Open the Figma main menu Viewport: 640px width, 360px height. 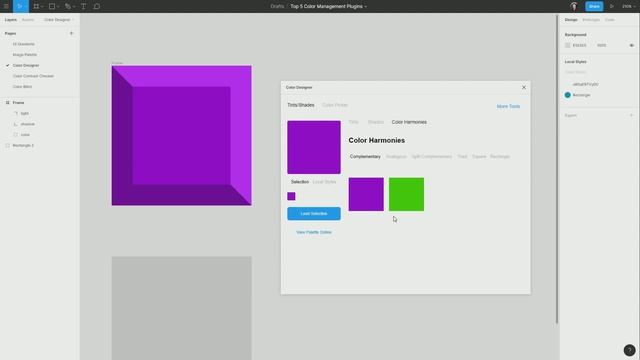click(x=6, y=6)
